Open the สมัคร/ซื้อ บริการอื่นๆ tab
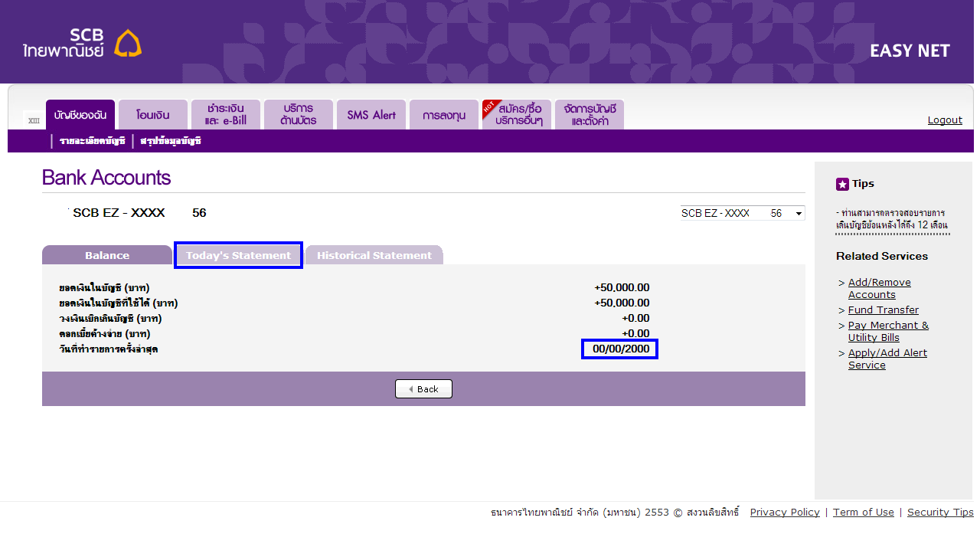 point(517,115)
